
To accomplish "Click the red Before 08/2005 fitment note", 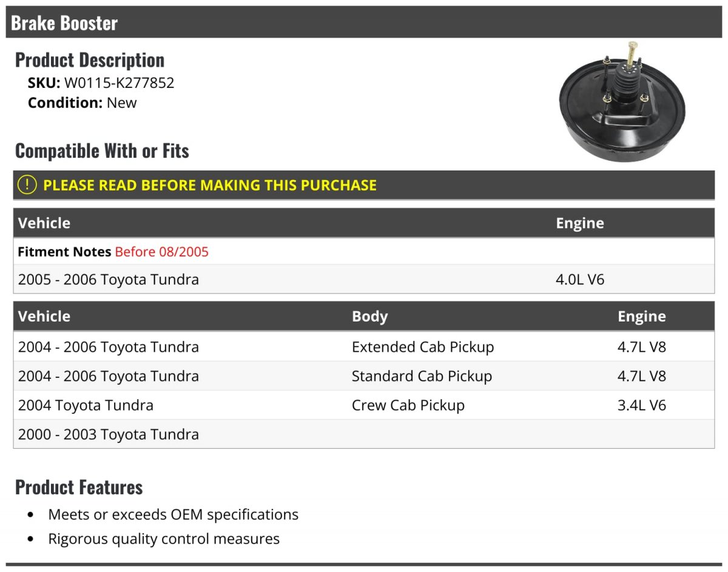I will (x=161, y=252).
